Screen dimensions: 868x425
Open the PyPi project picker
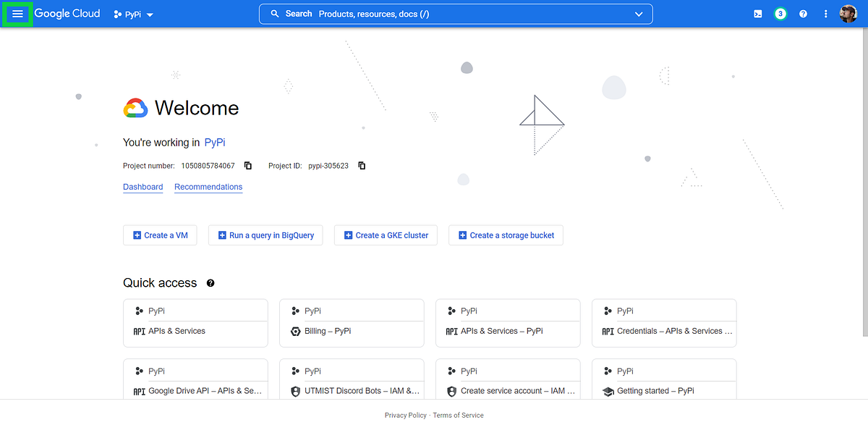[133, 14]
